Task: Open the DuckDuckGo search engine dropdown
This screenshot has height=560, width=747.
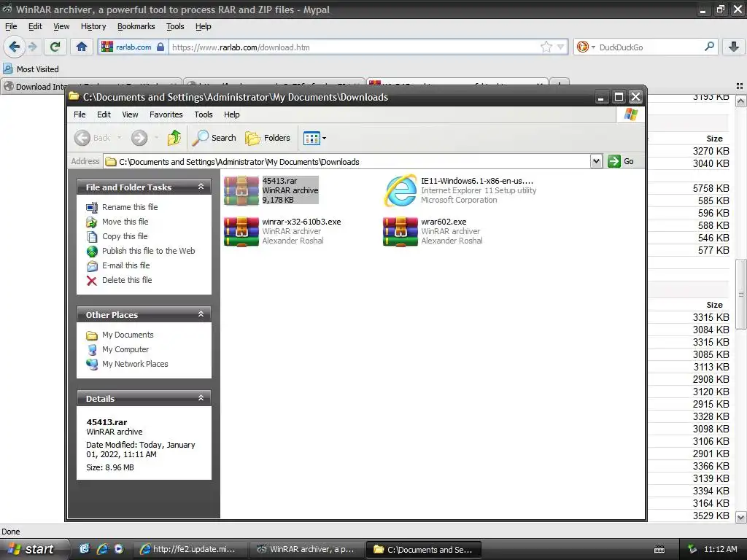Action: tap(586, 47)
